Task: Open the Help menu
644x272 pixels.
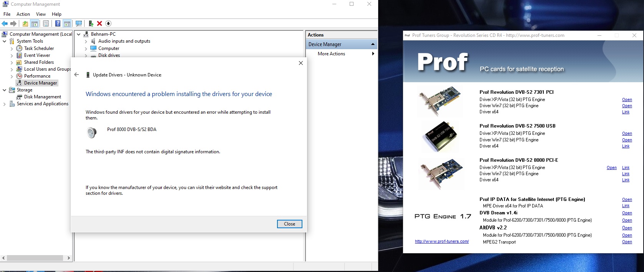Action: [56, 14]
